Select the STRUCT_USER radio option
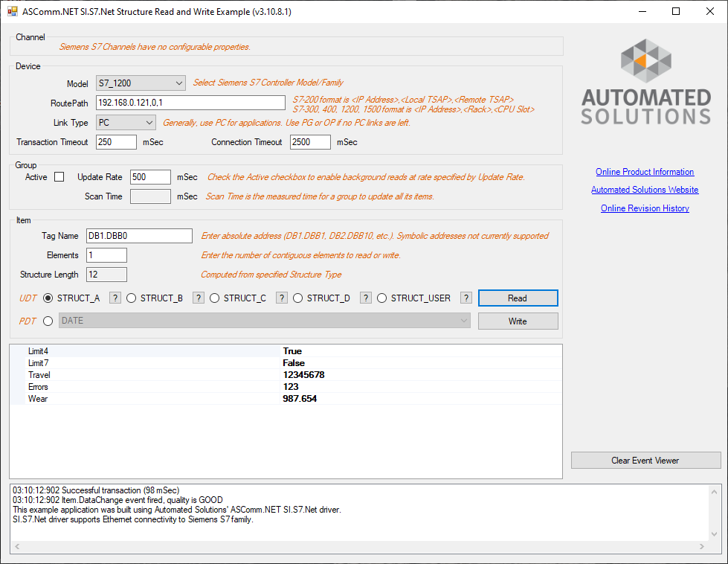This screenshot has height=564, width=728. point(382,298)
